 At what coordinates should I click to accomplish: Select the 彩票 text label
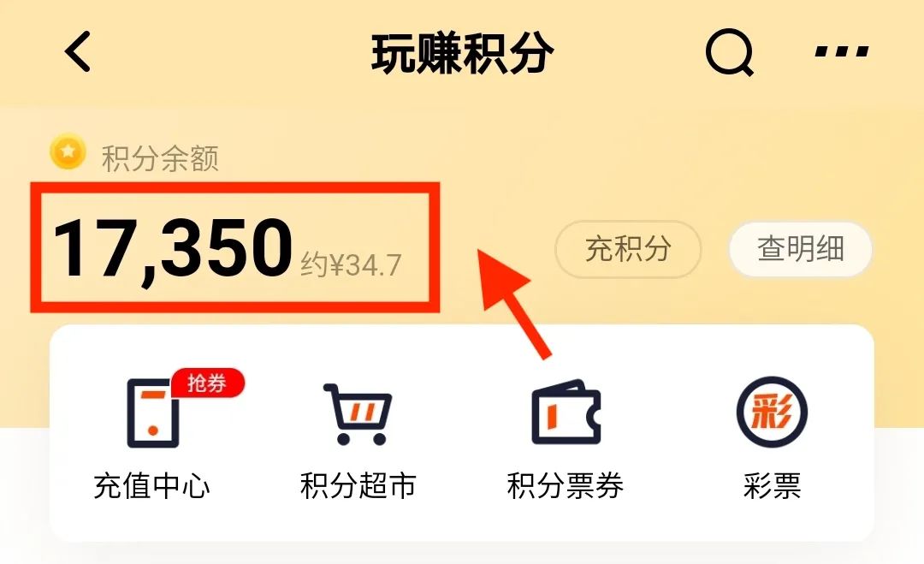(x=772, y=486)
